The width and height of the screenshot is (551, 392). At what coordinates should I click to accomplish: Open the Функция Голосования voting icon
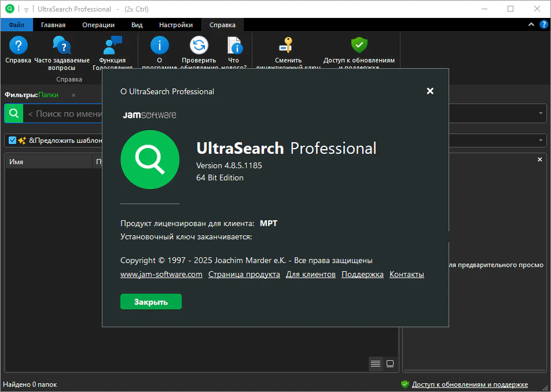112,45
